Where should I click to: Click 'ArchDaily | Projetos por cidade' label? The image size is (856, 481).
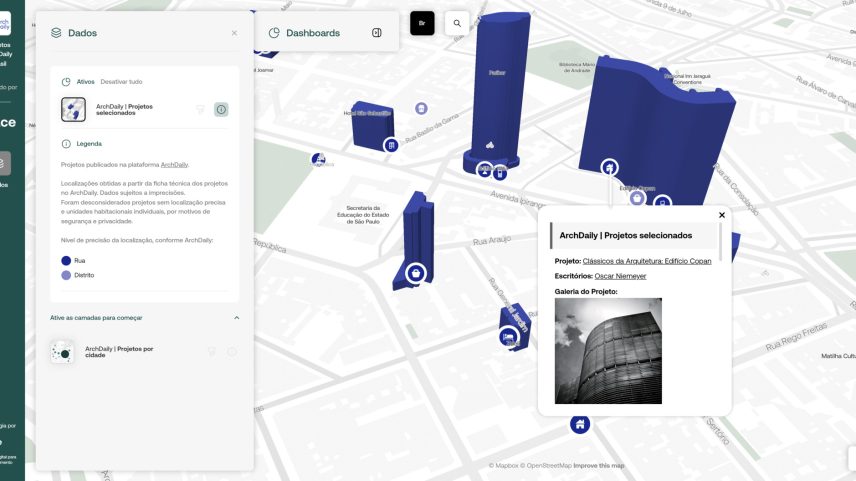point(119,352)
